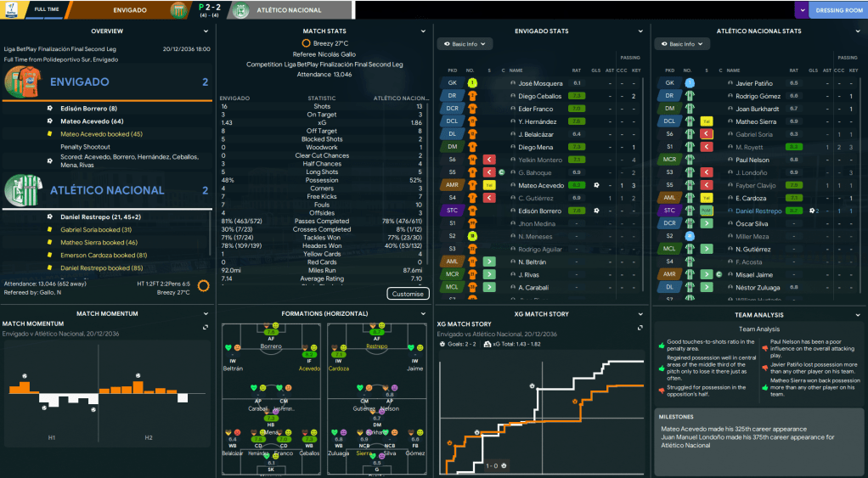Sort Envigado stats by RAT column header

click(x=577, y=70)
